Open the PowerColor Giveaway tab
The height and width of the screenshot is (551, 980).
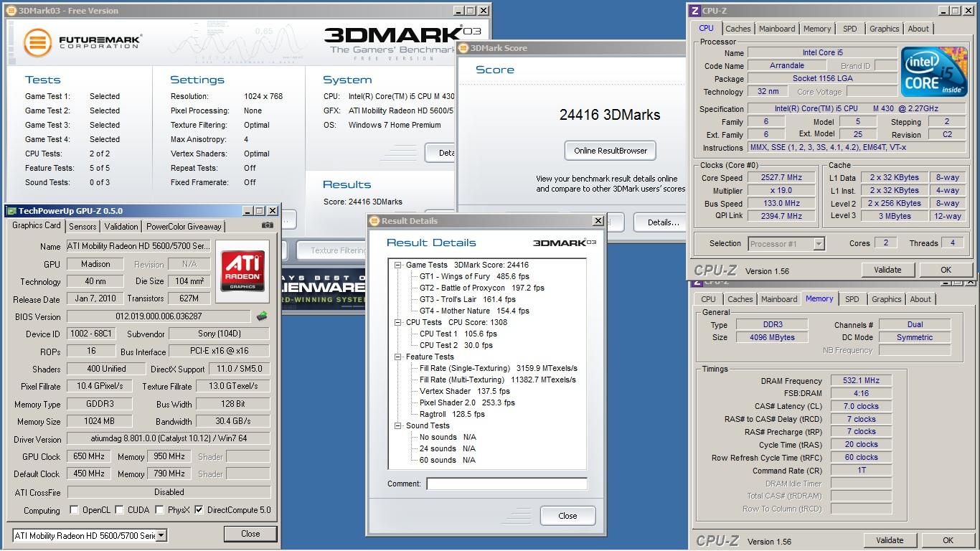click(x=184, y=227)
